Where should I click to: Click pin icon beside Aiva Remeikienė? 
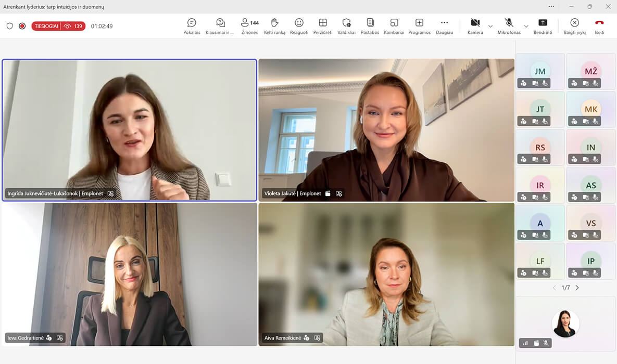coord(317,337)
